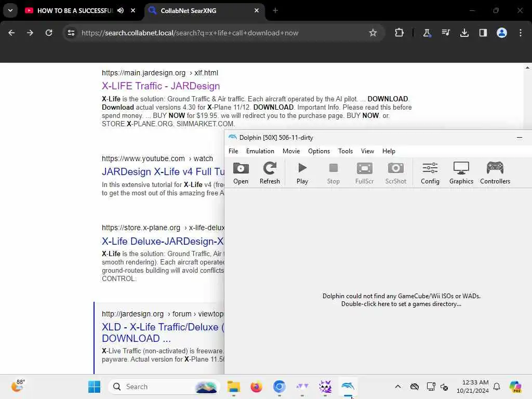Open the weather widget showing 88°
532x399 pixels.
(x=18, y=386)
